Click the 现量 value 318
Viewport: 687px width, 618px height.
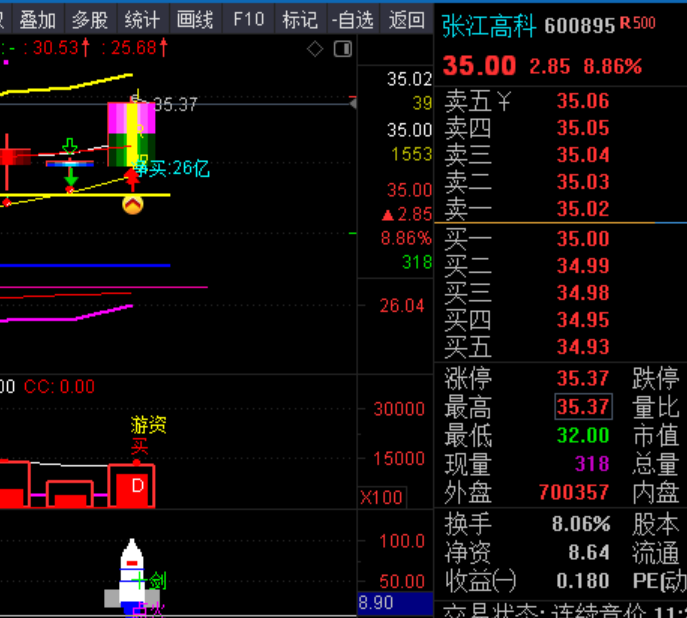(592, 464)
